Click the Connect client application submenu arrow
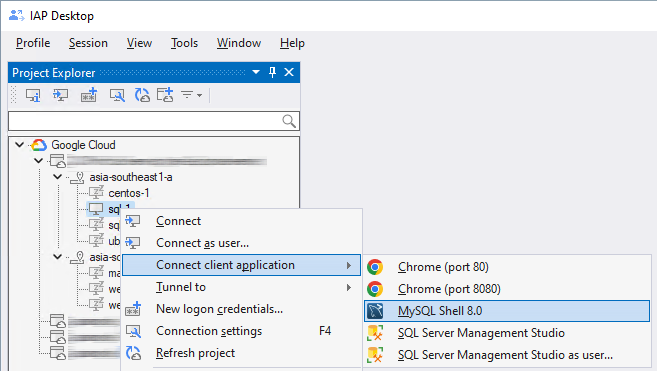 coord(349,265)
